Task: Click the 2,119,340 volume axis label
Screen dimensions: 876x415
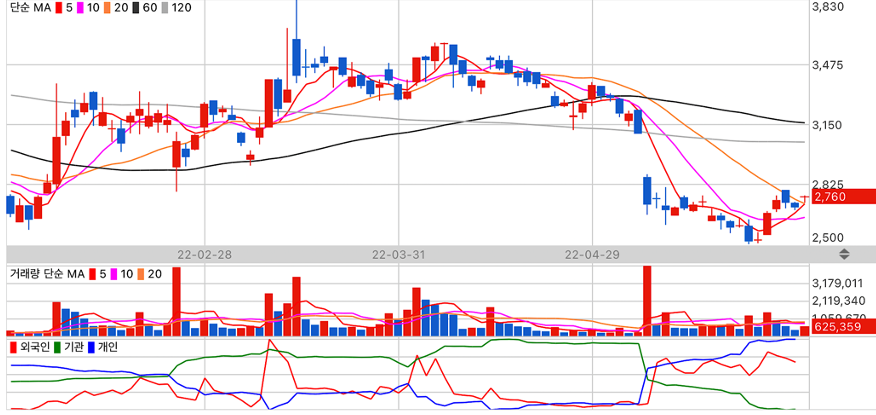Action: point(838,301)
